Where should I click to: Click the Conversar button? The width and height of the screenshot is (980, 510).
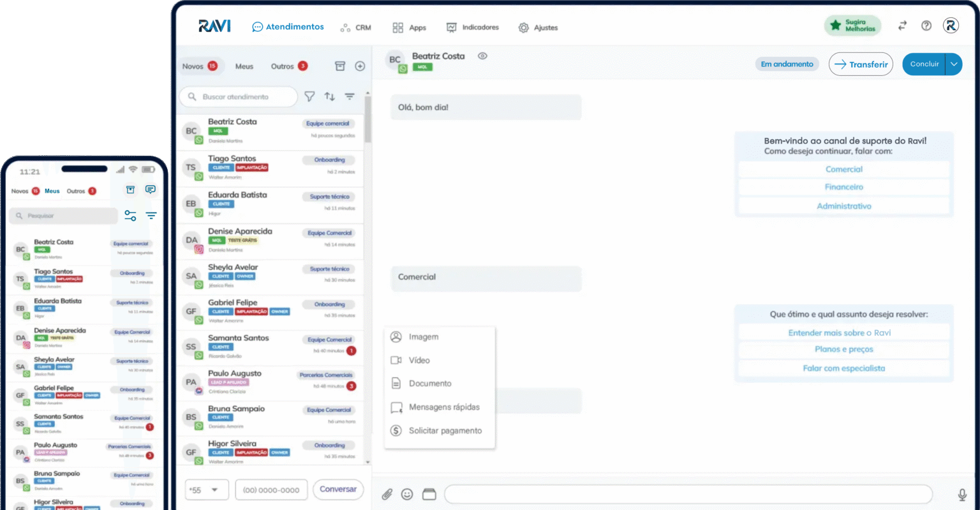point(338,490)
